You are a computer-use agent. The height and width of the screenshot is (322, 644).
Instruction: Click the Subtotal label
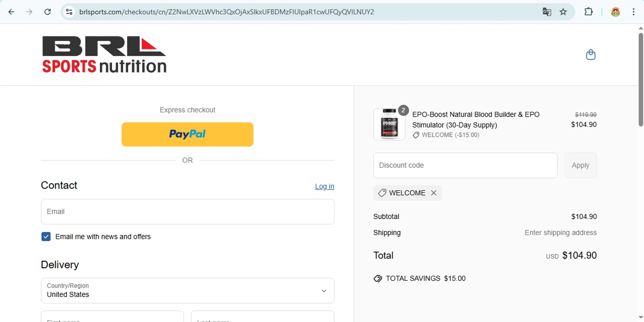click(x=386, y=217)
